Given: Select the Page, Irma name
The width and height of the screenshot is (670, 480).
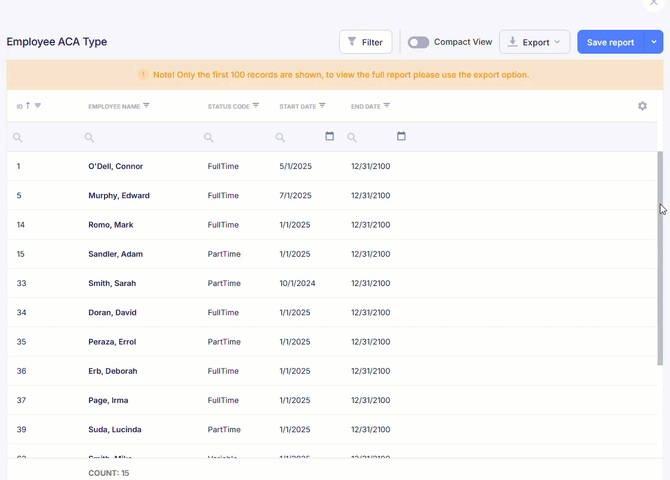Looking at the screenshot, I should tap(108, 400).
